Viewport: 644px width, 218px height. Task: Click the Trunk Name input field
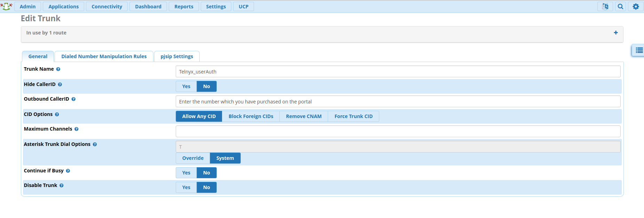point(398,71)
